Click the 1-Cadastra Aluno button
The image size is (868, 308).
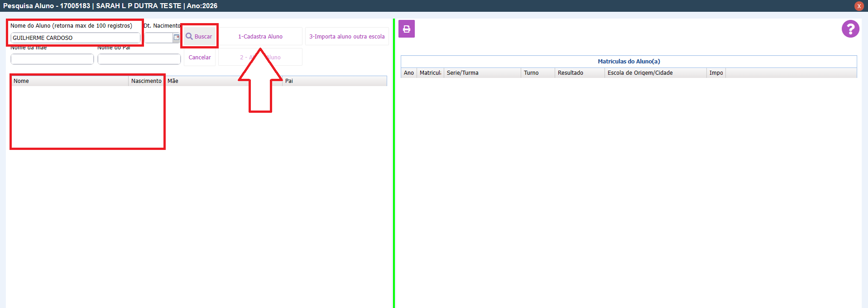[x=260, y=36]
